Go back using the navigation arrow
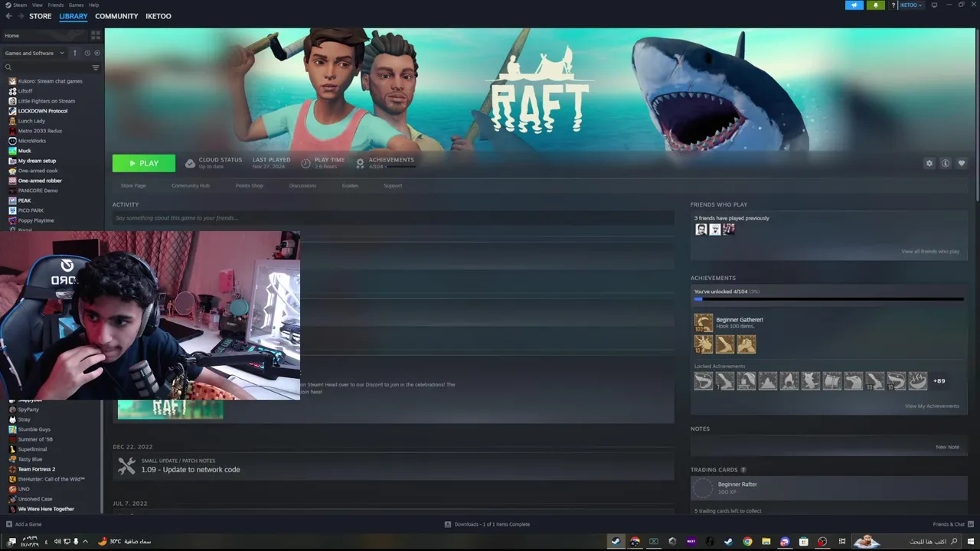Image resolution: width=980 pixels, height=551 pixels. tap(8, 16)
